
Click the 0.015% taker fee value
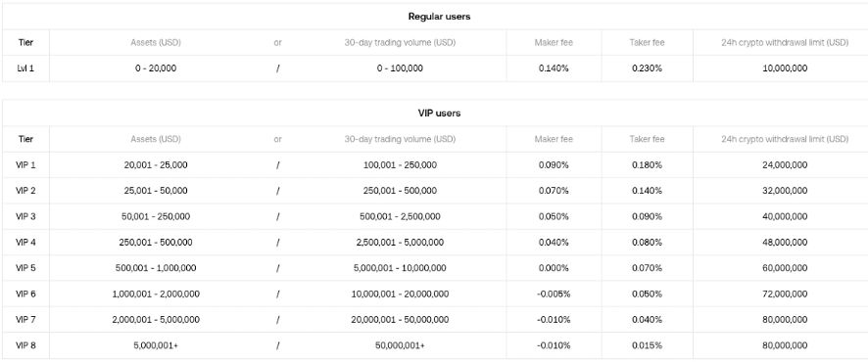[647, 345]
